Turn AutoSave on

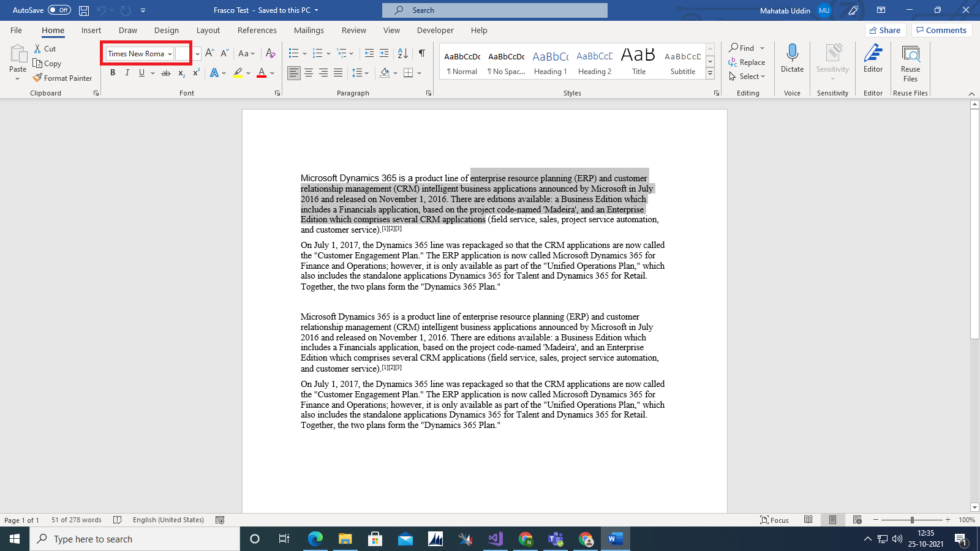click(59, 10)
